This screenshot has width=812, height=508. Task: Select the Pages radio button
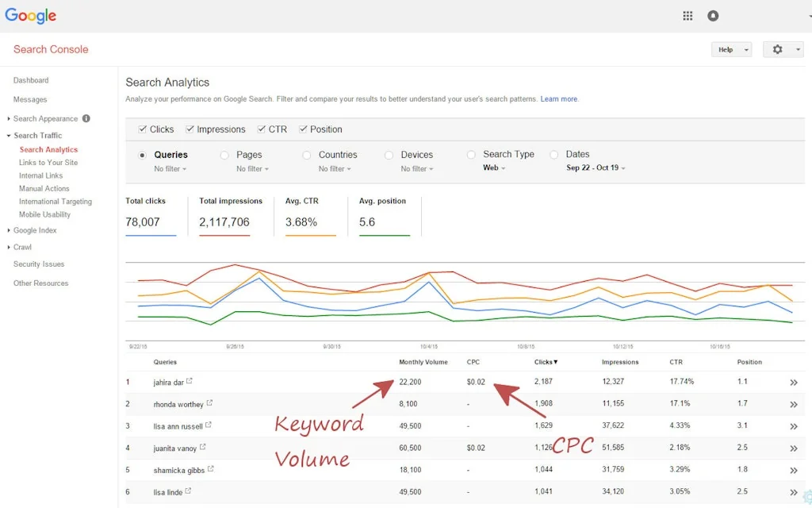click(x=224, y=154)
